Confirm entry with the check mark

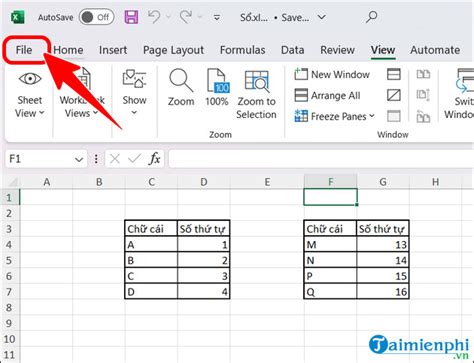[x=134, y=159]
